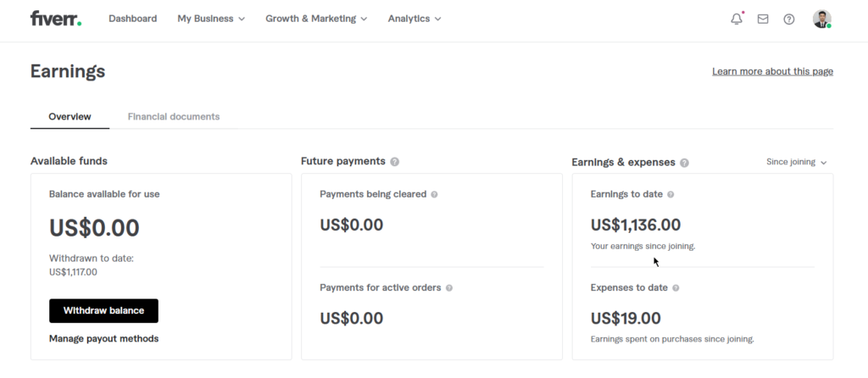Open the Analytics dropdown menu

415,19
